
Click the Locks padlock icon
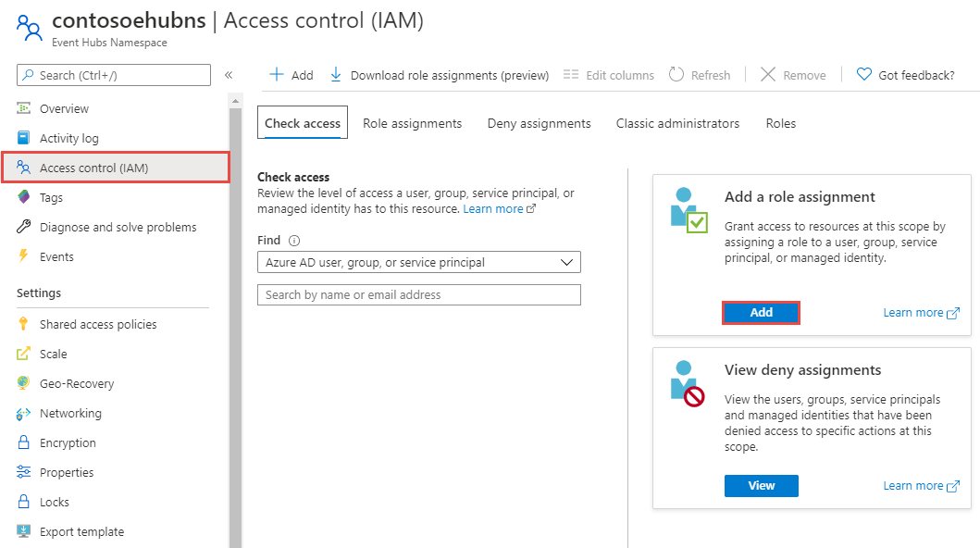tap(24, 502)
